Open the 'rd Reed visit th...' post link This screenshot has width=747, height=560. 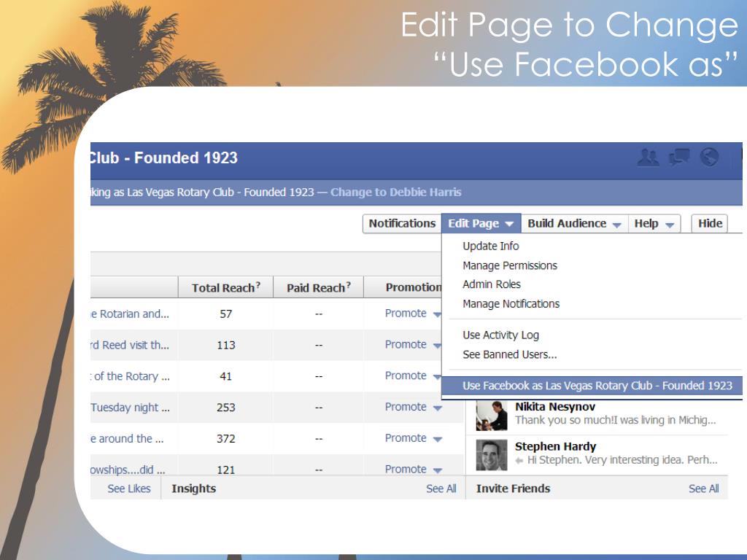130,345
